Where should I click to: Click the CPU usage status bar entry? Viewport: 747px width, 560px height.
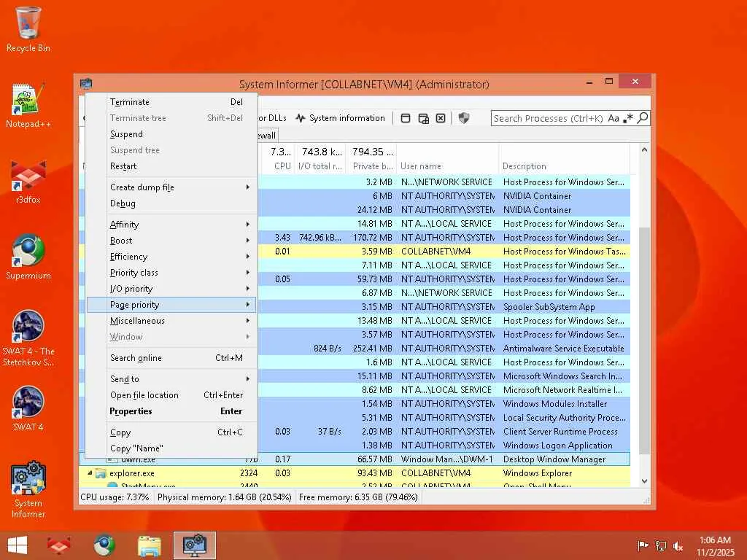click(115, 497)
